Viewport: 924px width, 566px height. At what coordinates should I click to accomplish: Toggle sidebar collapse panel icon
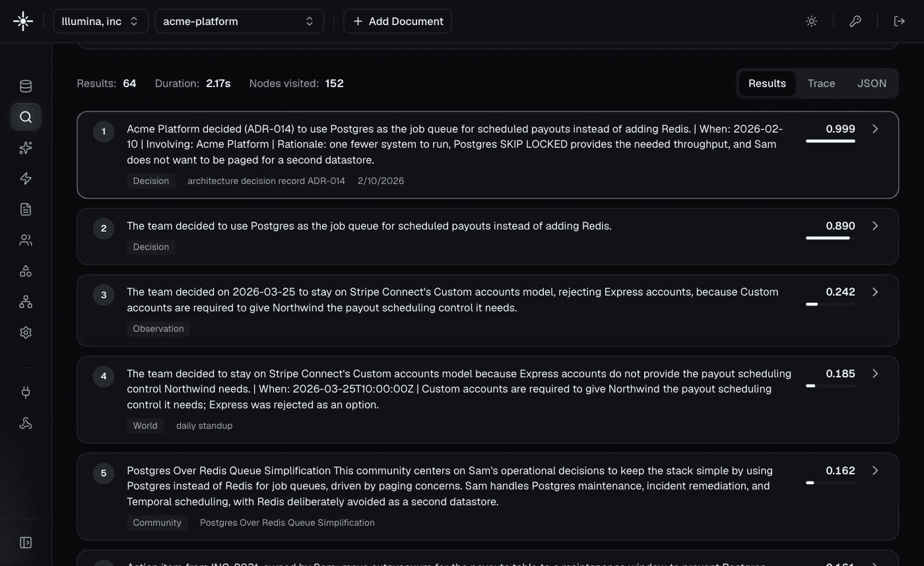point(26,542)
